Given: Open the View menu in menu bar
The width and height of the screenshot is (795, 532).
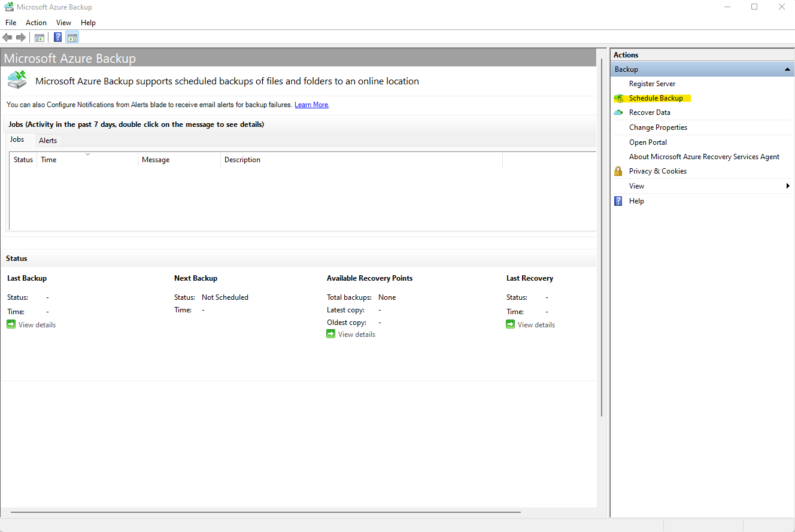Looking at the screenshot, I should click(63, 23).
